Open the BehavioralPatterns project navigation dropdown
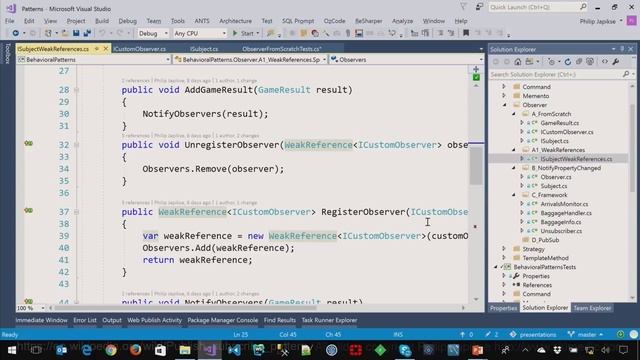640x360 pixels. pos(94,60)
